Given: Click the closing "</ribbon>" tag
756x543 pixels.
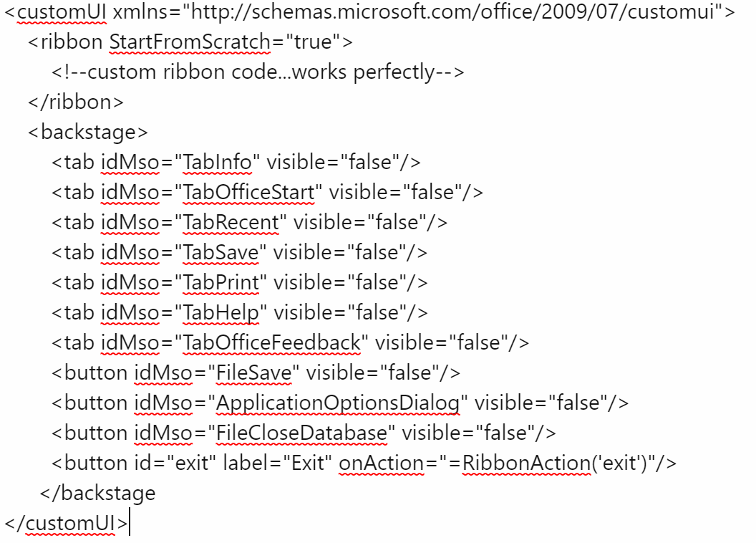Looking at the screenshot, I should pos(76,102).
